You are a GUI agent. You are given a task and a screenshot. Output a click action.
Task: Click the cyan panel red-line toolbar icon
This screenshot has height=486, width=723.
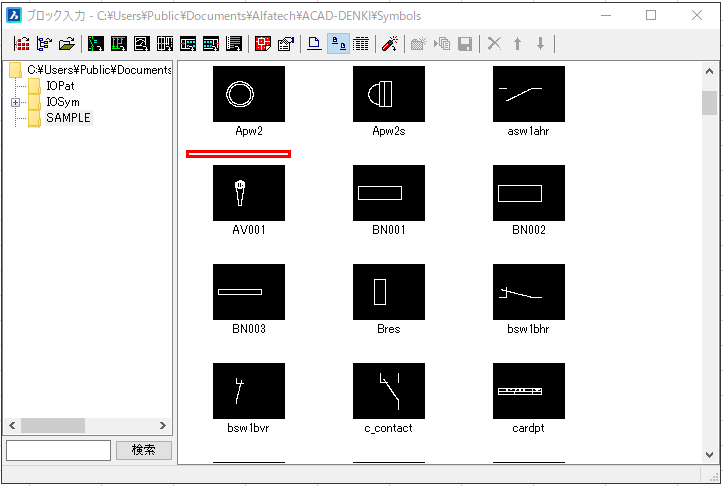[188, 44]
